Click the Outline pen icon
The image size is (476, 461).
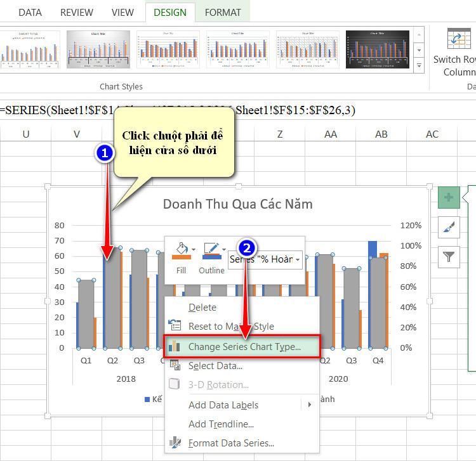(x=211, y=251)
